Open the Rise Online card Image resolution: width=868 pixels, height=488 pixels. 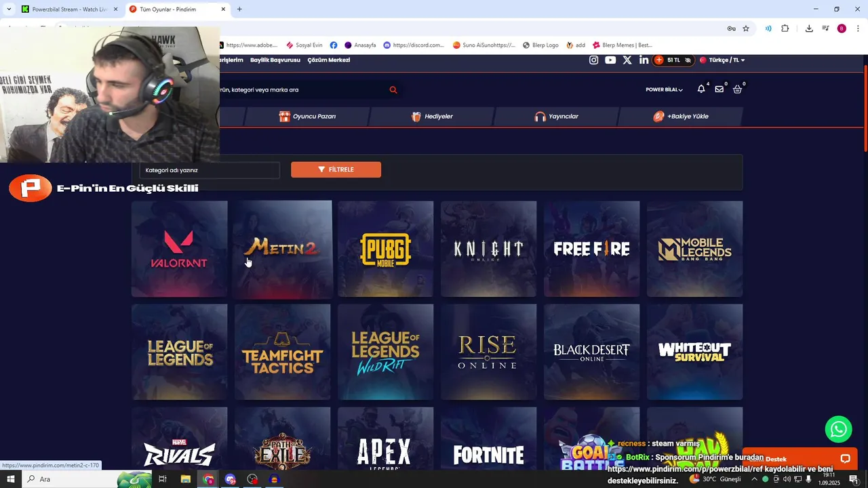coord(489,352)
